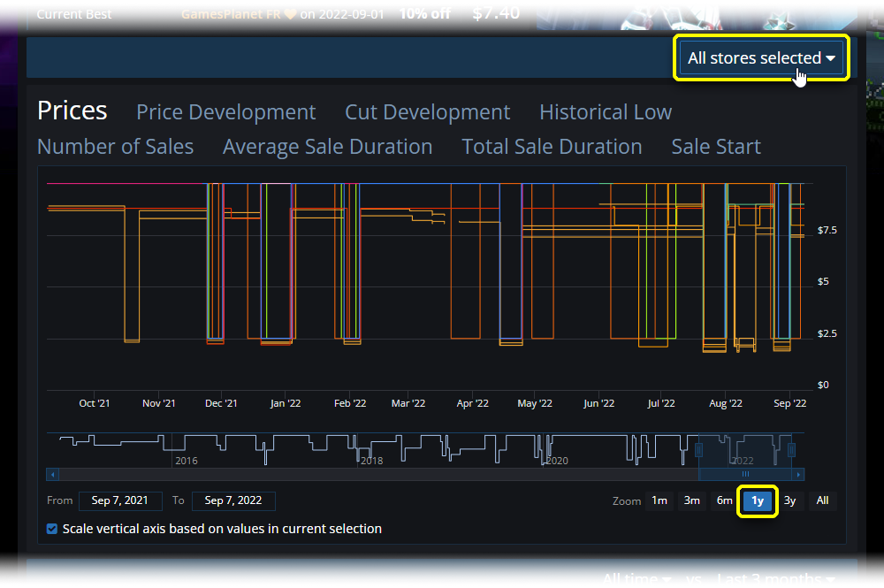Switch to the Price Development tab
The height and width of the screenshot is (588, 884).
coord(226,112)
